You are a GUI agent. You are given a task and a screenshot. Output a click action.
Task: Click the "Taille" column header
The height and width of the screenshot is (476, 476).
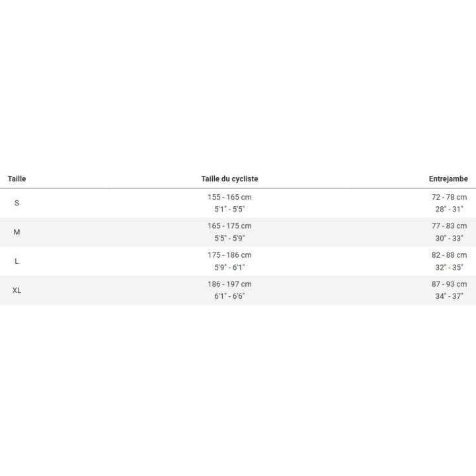17,178
